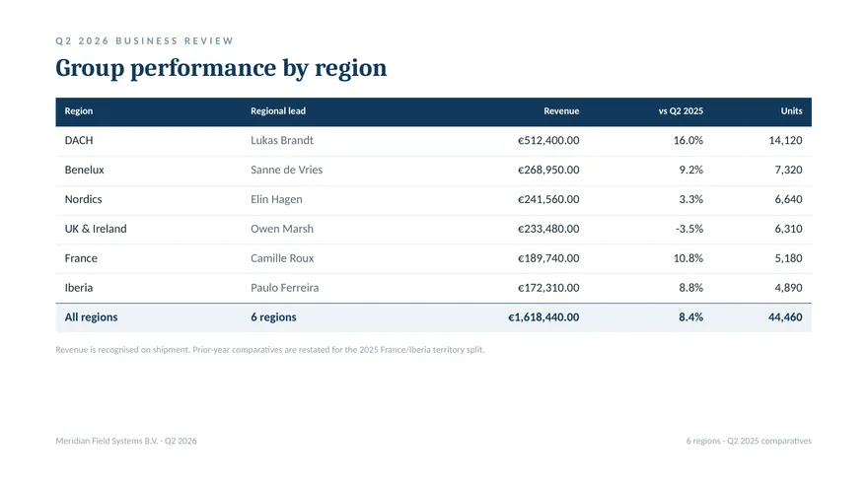The height and width of the screenshot is (488, 868).
Task: Select the 'Iberia' region cell
Action: 79,288
